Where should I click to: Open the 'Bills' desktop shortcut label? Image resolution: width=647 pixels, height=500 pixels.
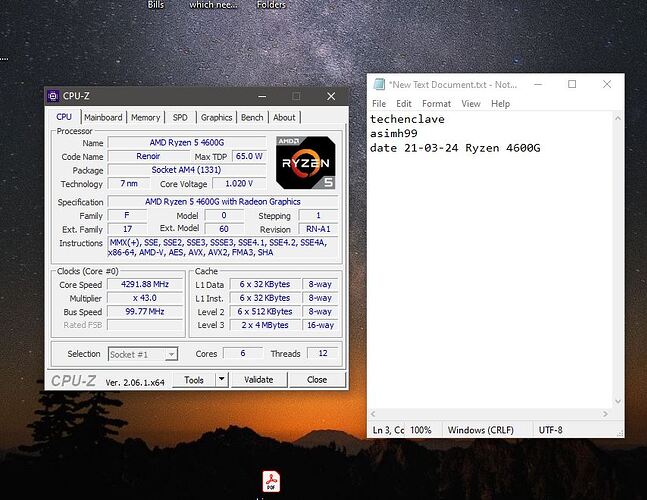[x=156, y=5]
